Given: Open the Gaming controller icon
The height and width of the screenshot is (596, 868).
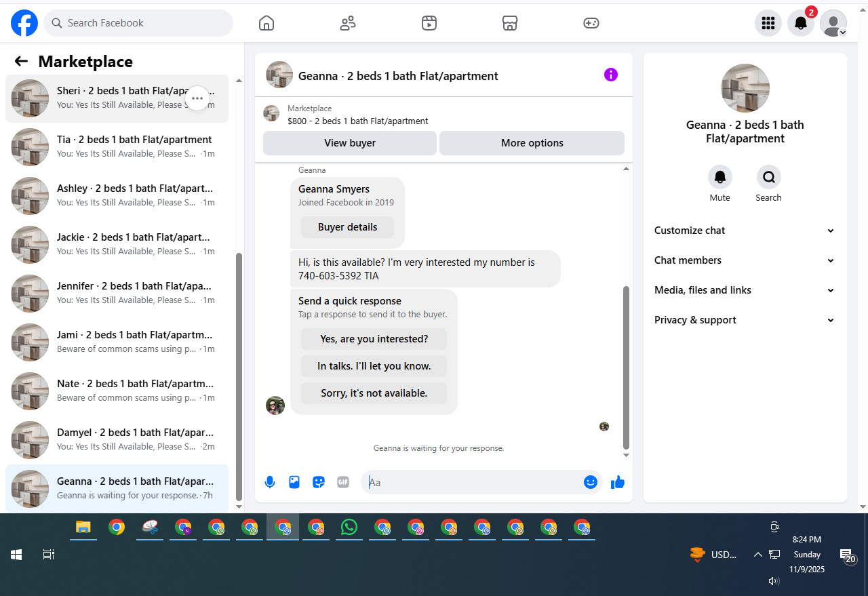Looking at the screenshot, I should [591, 23].
